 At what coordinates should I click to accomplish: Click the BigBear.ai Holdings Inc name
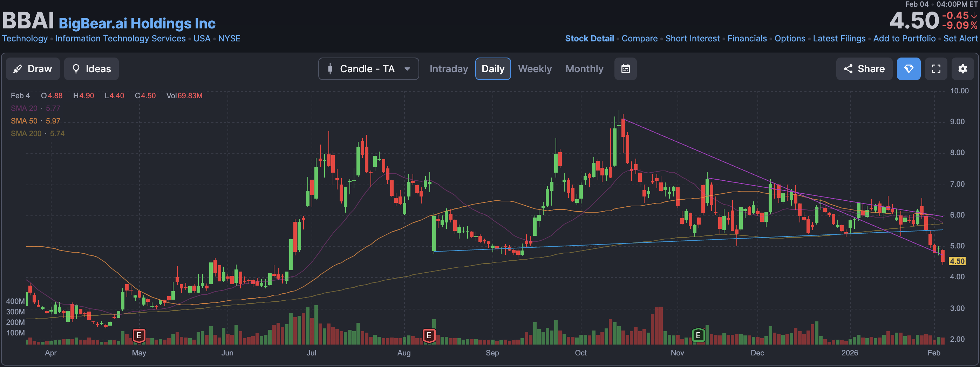137,24
